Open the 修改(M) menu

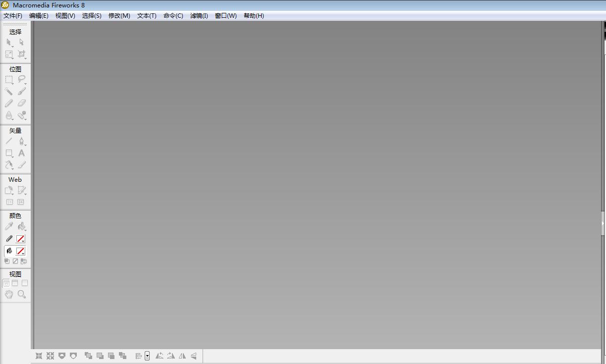(119, 16)
